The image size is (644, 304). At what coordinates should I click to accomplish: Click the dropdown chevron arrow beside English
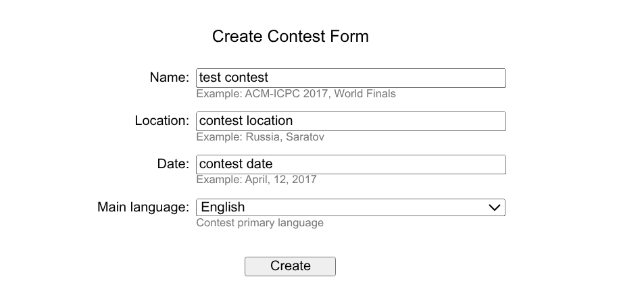[495, 207]
